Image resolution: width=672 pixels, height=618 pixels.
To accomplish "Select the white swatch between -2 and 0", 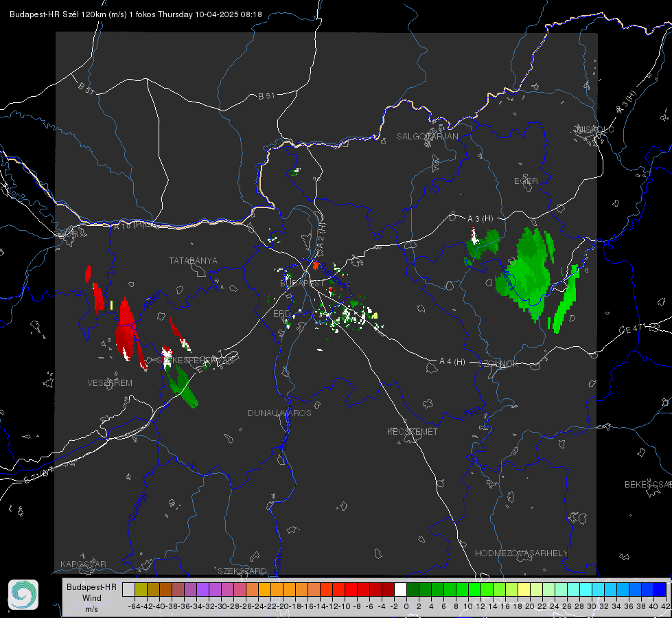I will 400,589.
